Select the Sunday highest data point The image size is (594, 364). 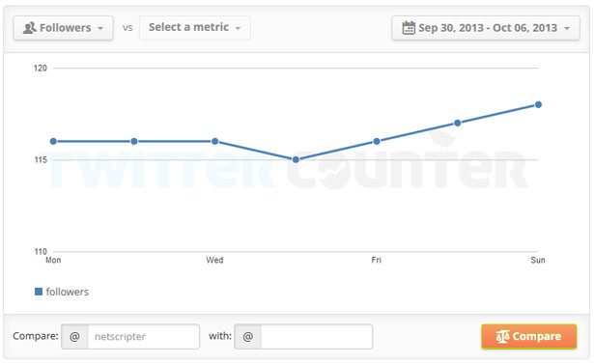click(538, 104)
